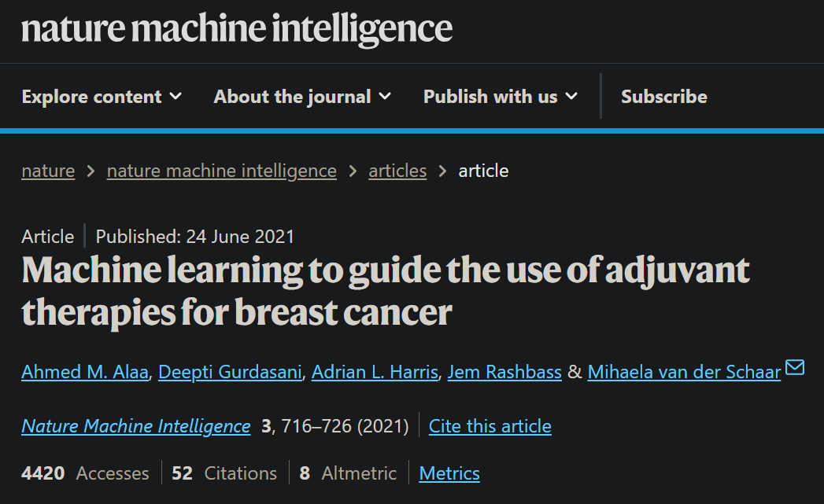Click the chevron arrow beside Explore content
Viewport: 824px width, 504px height.
pyautogui.click(x=176, y=97)
